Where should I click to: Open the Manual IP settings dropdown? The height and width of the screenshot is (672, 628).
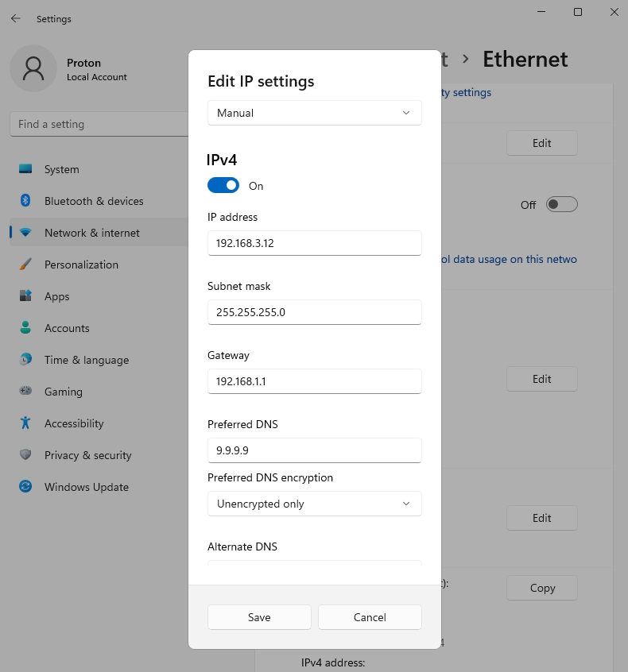pos(315,113)
